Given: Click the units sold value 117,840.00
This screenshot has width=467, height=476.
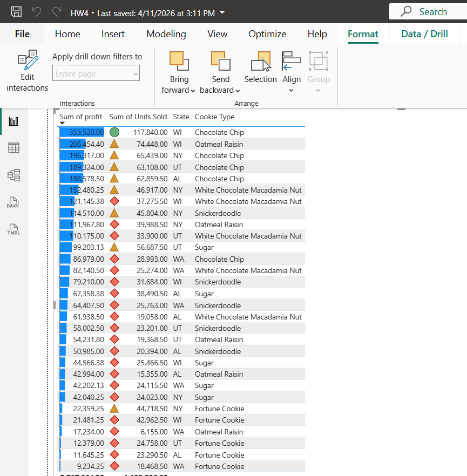Looking at the screenshot, I should tap(150, 132).
